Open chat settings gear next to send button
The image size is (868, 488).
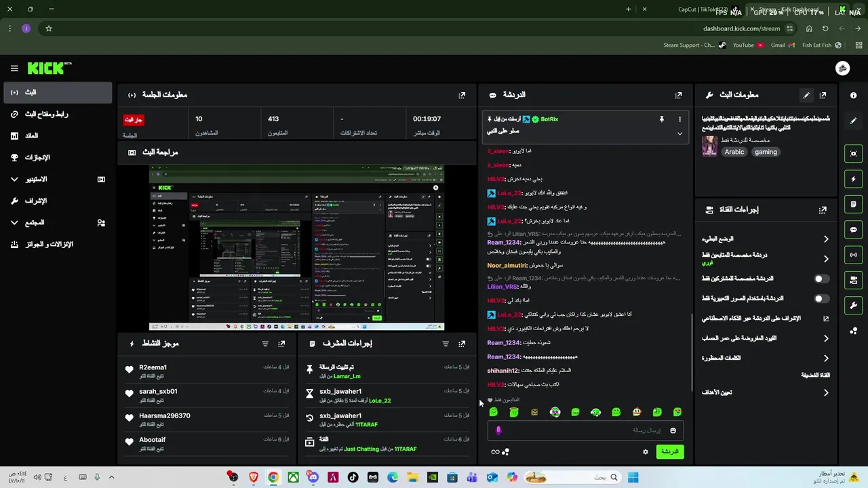point(646,452)
